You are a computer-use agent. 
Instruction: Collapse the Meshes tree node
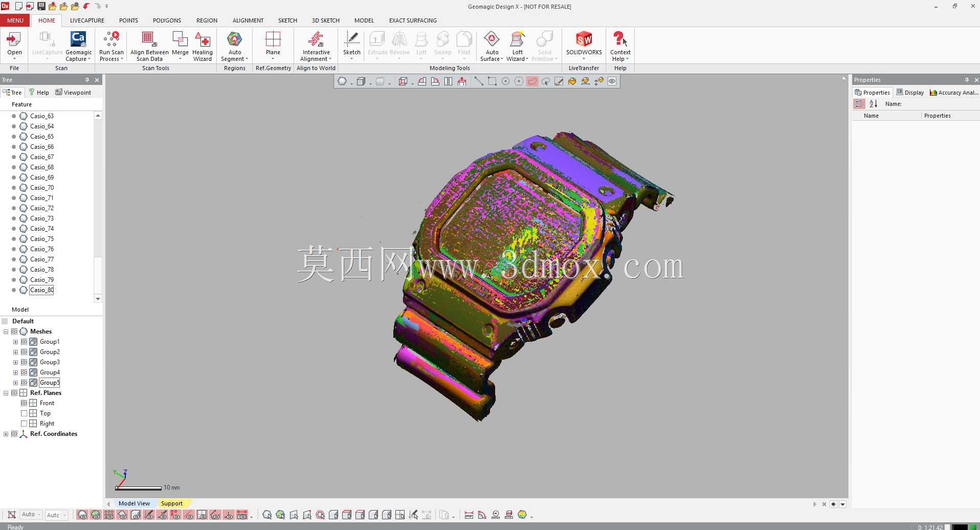click(6, 332)
